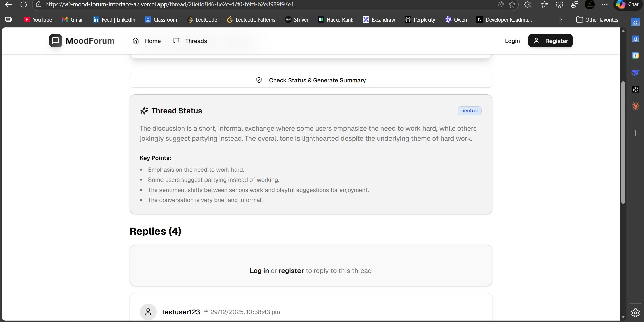Open the Home navigation link
This screenshot has height=322, width=644.
tap(147, 41)
